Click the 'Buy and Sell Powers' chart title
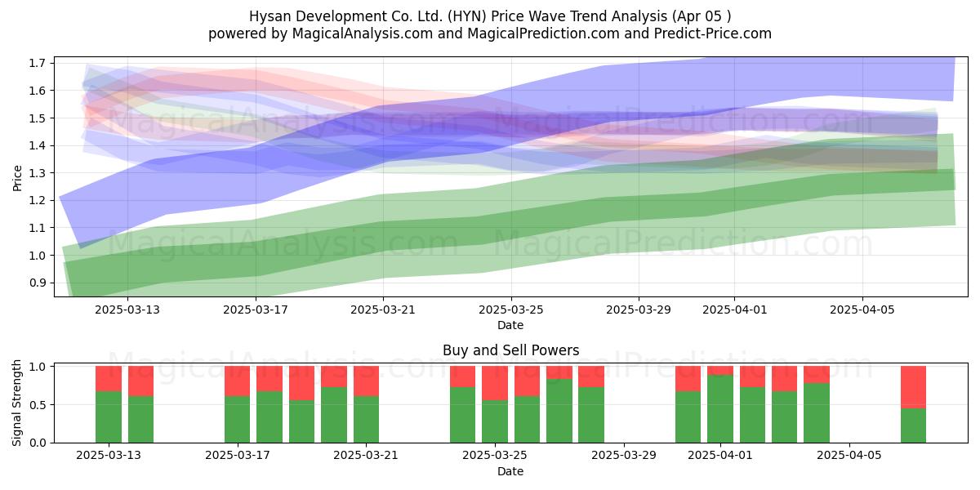Viewport: 980px width, 490px height. coord(510,350)
